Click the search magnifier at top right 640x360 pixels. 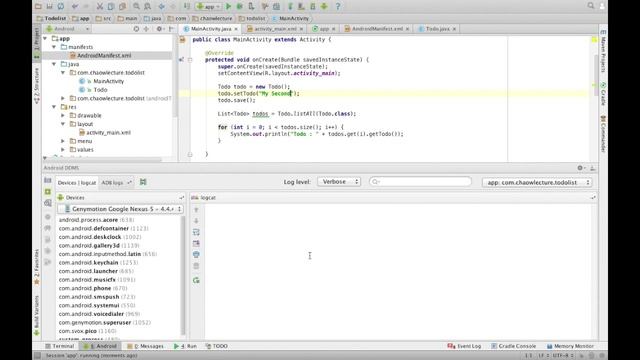[x=591, y=6]
